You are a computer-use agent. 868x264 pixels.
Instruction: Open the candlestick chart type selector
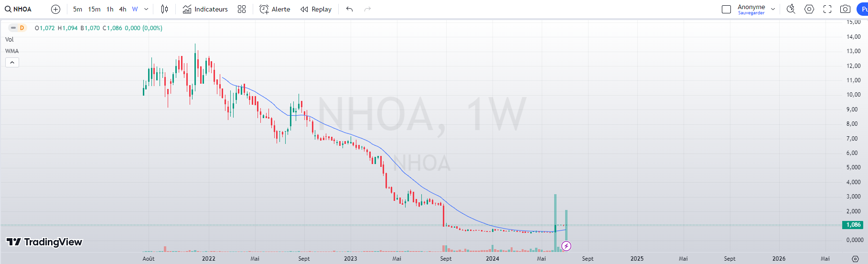click(x=164, y=9)
